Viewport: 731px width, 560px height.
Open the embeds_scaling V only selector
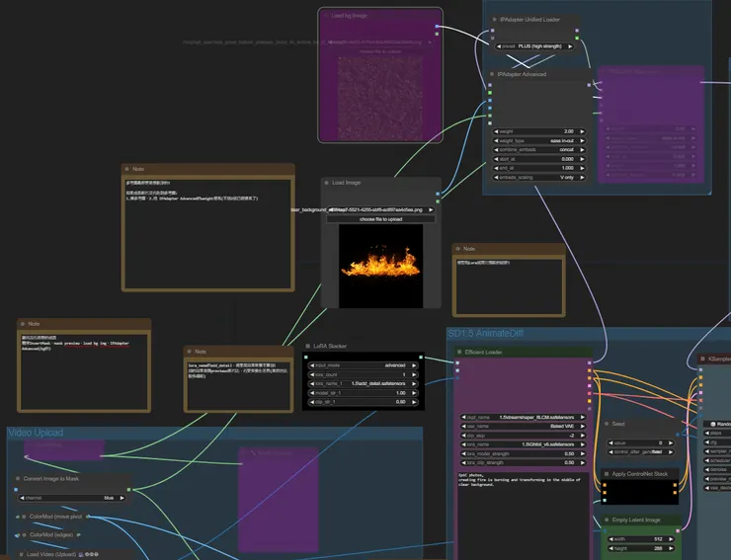(539, 177)
